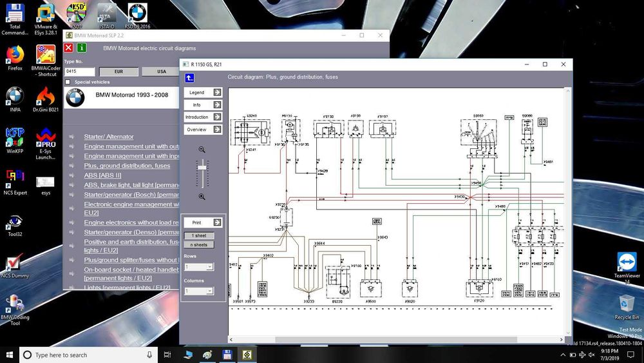Open the esys desktop folder icon
This screenshot has width=644, height=363.
click(46, 186)
